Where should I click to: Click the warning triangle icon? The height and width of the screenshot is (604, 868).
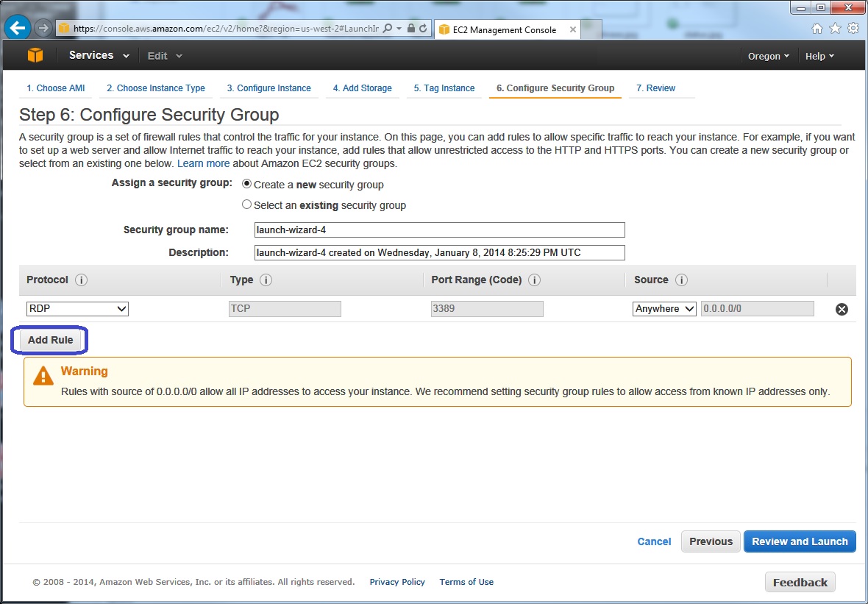click(43, 376)
